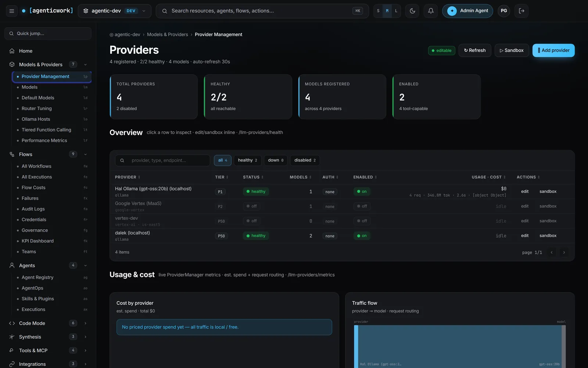Click the hamburger menu icon
Screen dimensions: 588x368
[12, 11]
